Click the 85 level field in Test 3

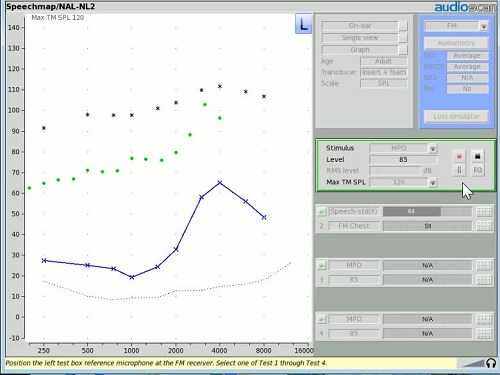pos(354,280)
